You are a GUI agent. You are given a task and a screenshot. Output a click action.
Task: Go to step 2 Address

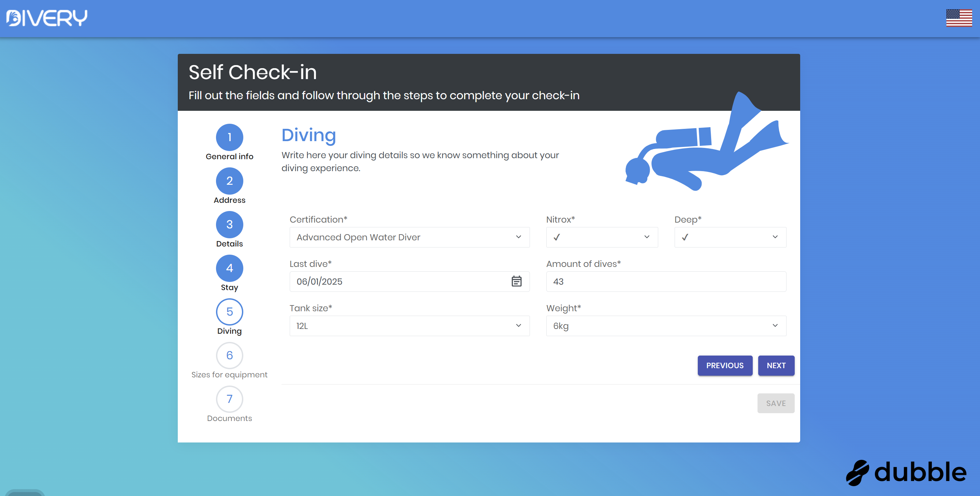click(x=229, y=181)
